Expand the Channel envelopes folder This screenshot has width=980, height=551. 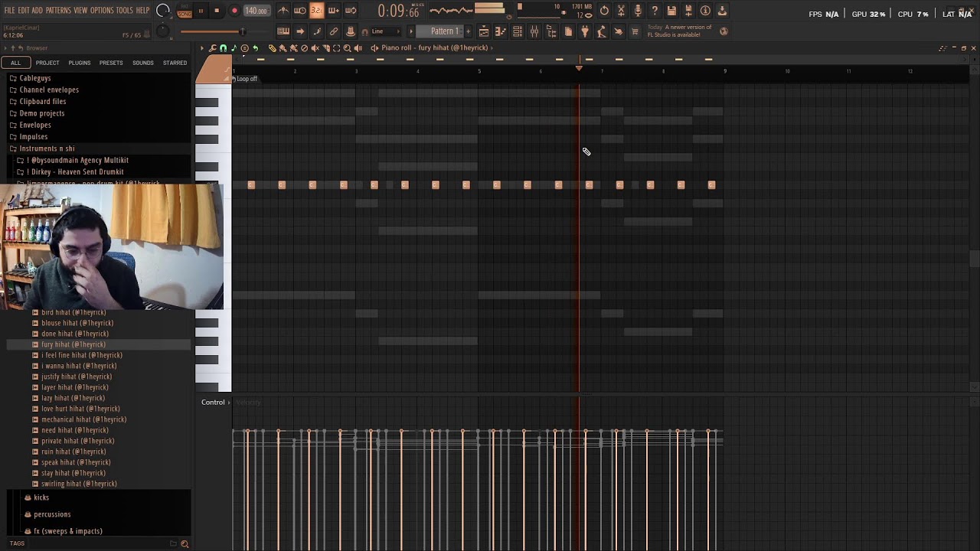(x=49, y=90)
